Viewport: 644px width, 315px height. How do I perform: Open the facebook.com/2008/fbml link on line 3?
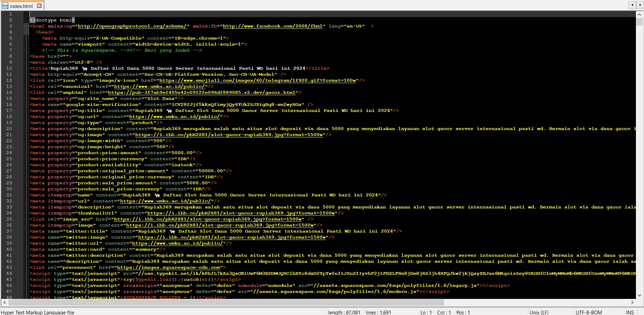273,26
